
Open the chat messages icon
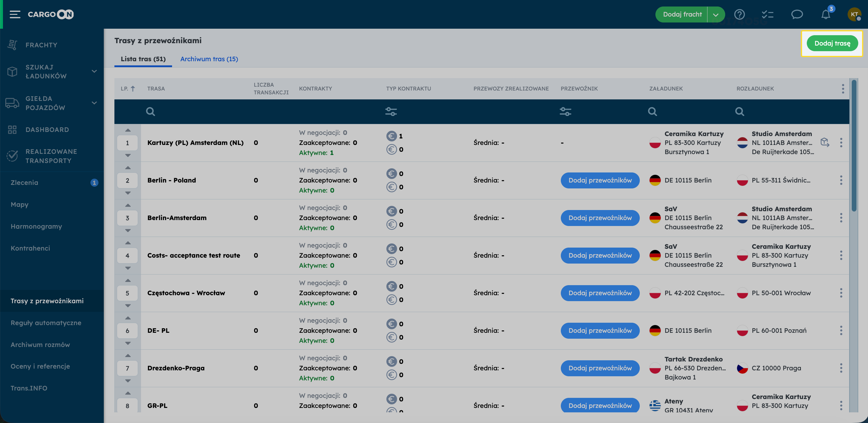coord(796,14)
